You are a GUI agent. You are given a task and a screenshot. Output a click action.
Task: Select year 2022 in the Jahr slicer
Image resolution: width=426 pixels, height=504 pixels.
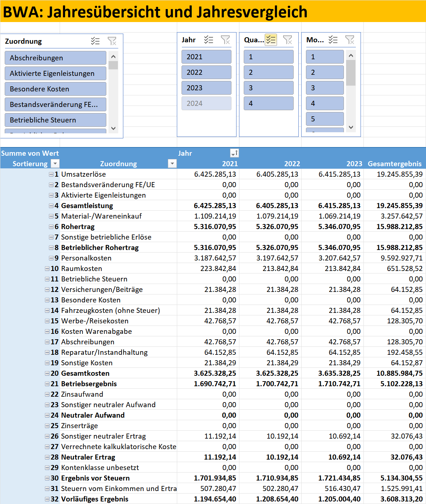tap(206, 72)
